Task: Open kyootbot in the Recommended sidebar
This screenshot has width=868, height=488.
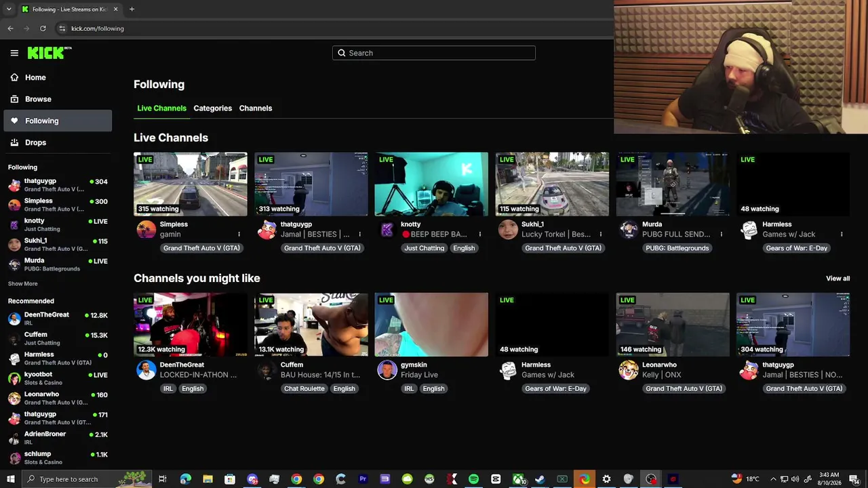Action: click(x=58, y=378)
